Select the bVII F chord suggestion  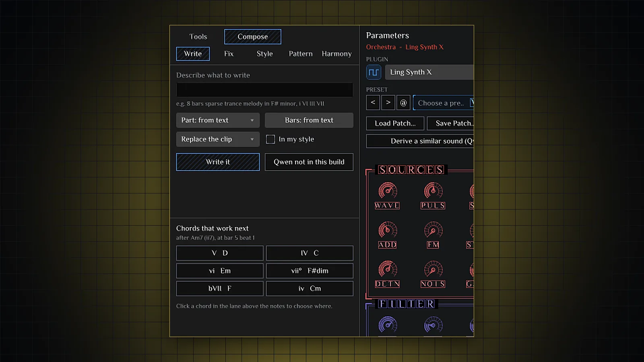(220, 288)
